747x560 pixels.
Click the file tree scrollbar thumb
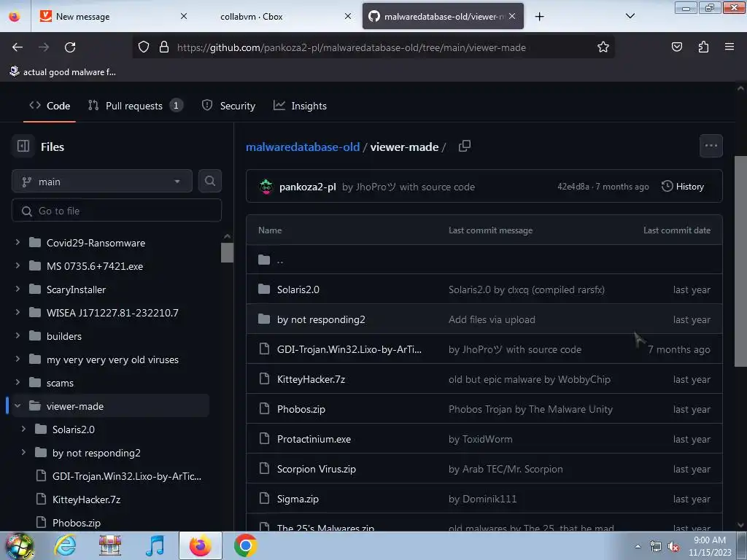[x=228, y=252]
